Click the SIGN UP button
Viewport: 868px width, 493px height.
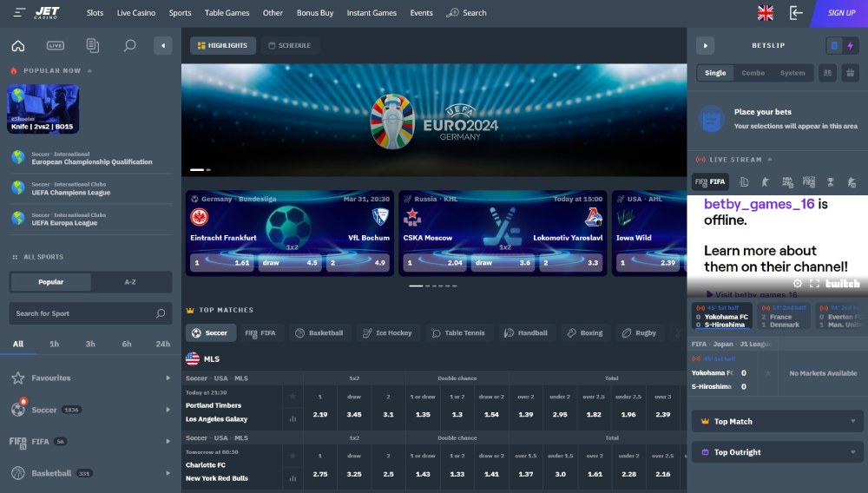(840, 13)
